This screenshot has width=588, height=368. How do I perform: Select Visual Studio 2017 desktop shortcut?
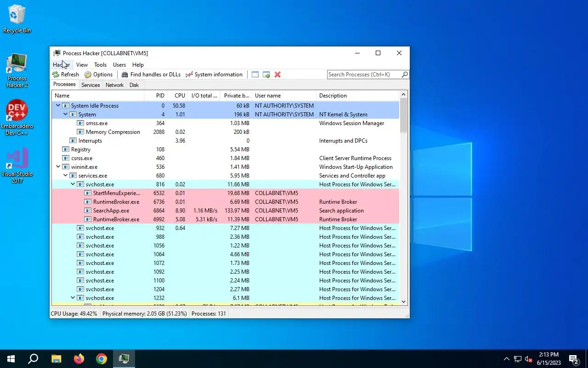point(17,166)
